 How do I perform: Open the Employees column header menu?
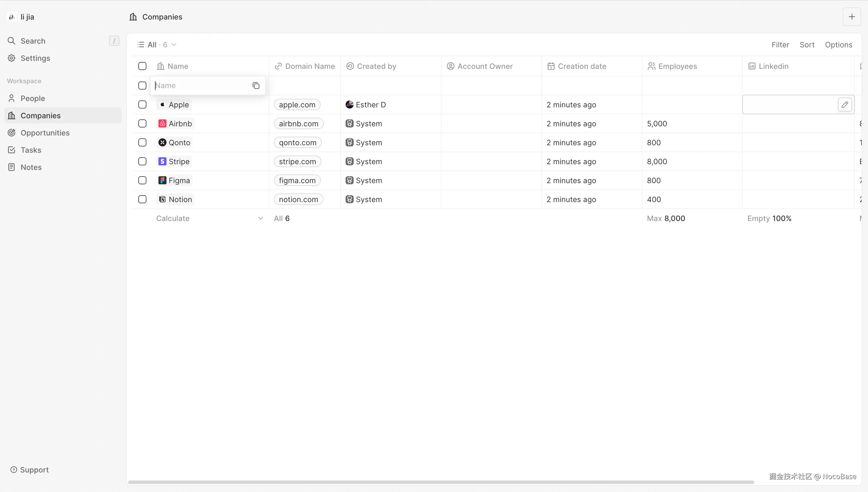click(x=692, y=66)
